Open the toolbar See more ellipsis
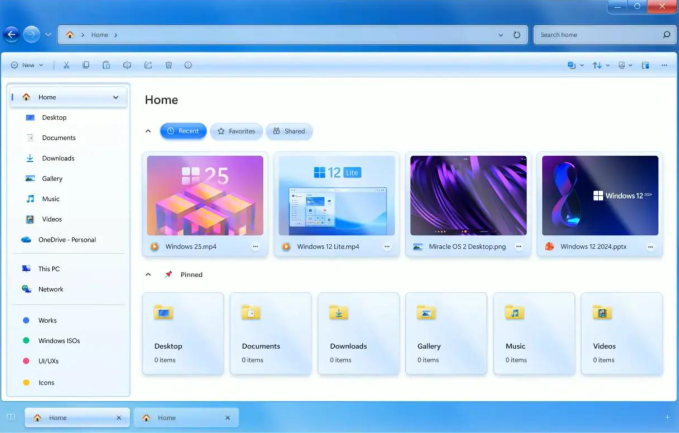The image size is (679, 433). click(x=664, y=65)
